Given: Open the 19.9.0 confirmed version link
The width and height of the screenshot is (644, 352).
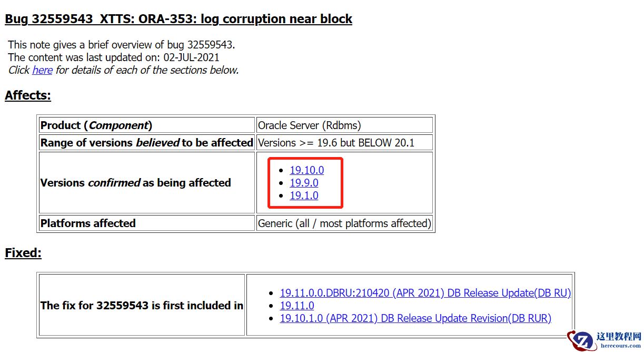Looking at the screenshot, I should (304, 183).
